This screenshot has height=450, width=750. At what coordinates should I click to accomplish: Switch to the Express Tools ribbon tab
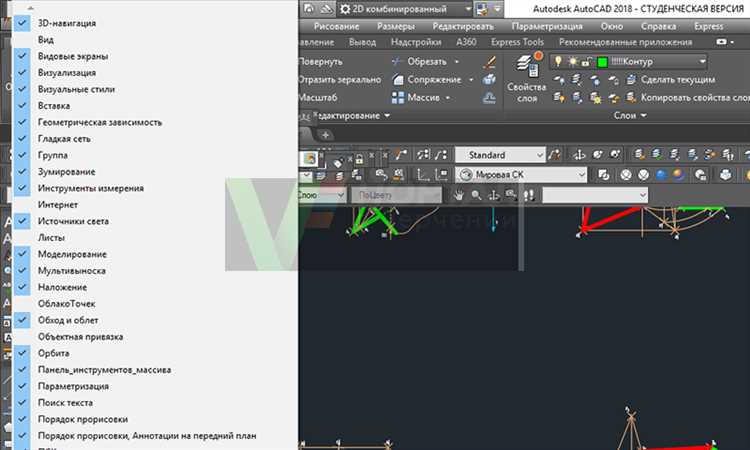[x=517, y=42]
